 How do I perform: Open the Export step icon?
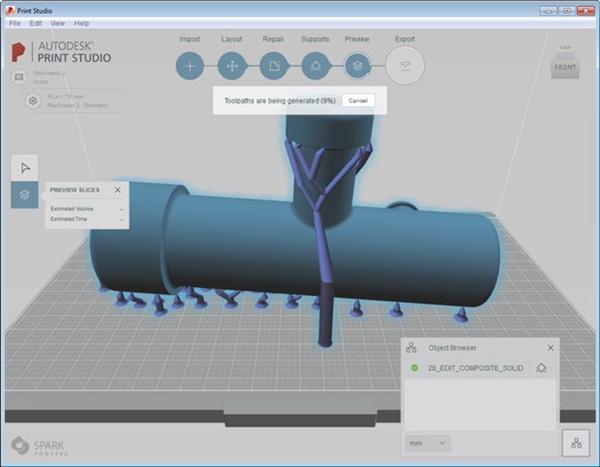click(x=404, y=66)
